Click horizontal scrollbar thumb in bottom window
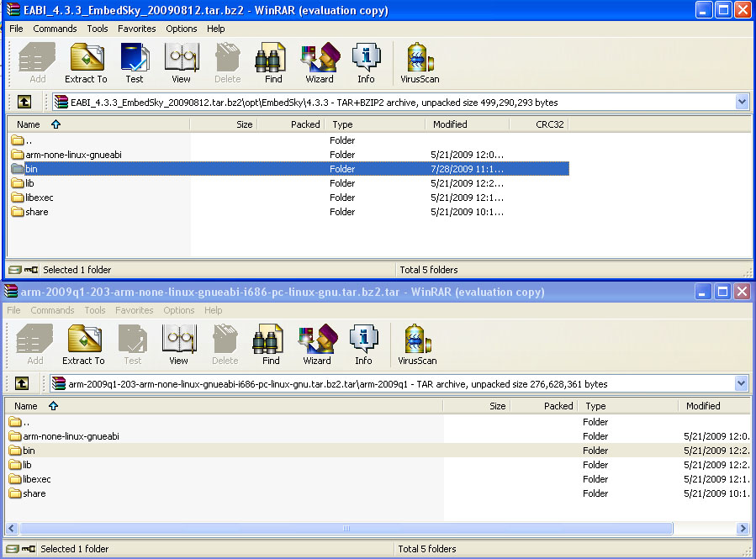 coord(346,528)
